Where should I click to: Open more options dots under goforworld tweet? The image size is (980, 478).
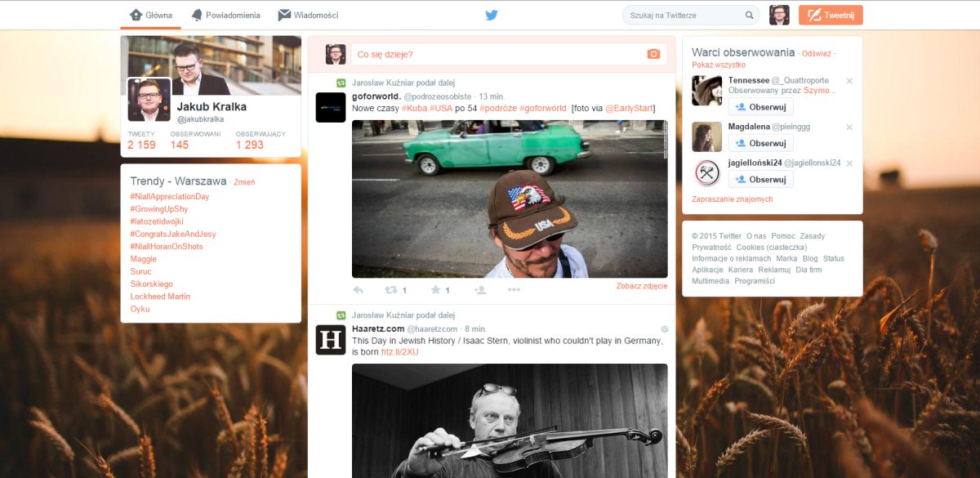coord(514,289)
